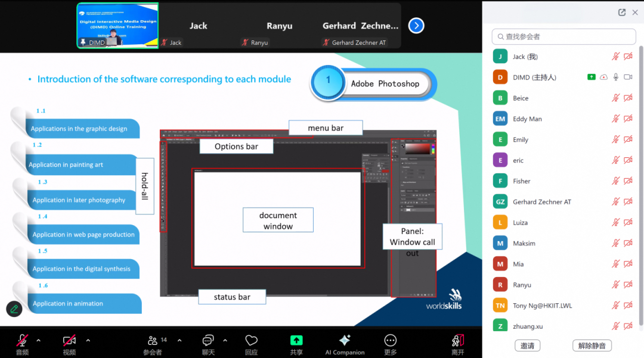Click the camera icon in DIMD row
644x358 pixels.
(628, 77)
